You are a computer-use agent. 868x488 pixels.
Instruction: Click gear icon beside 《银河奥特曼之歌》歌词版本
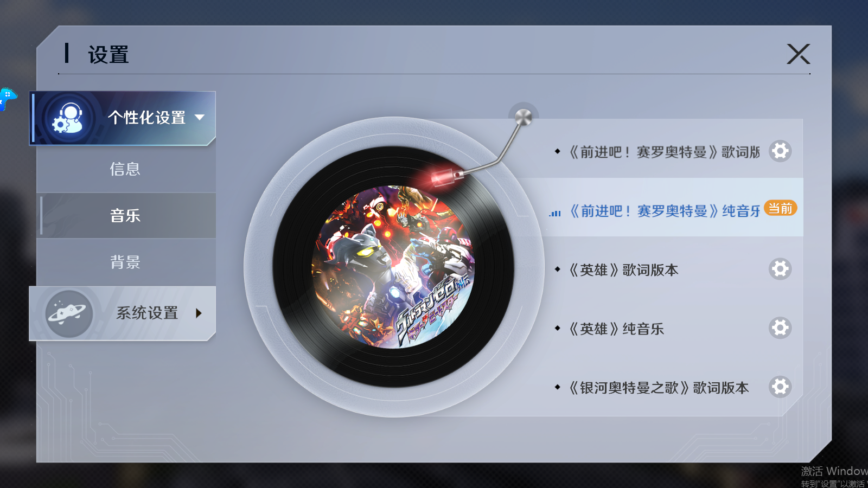pyautogui.click(x=780, y=387)
